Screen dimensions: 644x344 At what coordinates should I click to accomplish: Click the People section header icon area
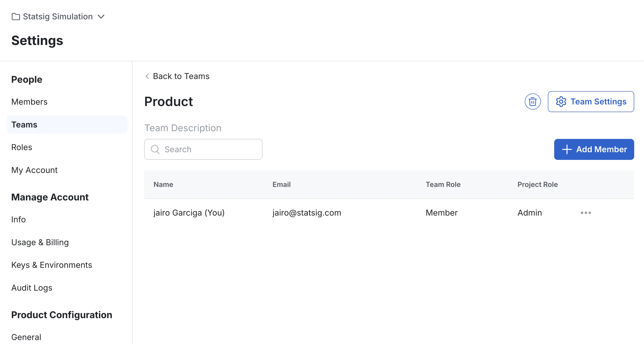[27, 79]
